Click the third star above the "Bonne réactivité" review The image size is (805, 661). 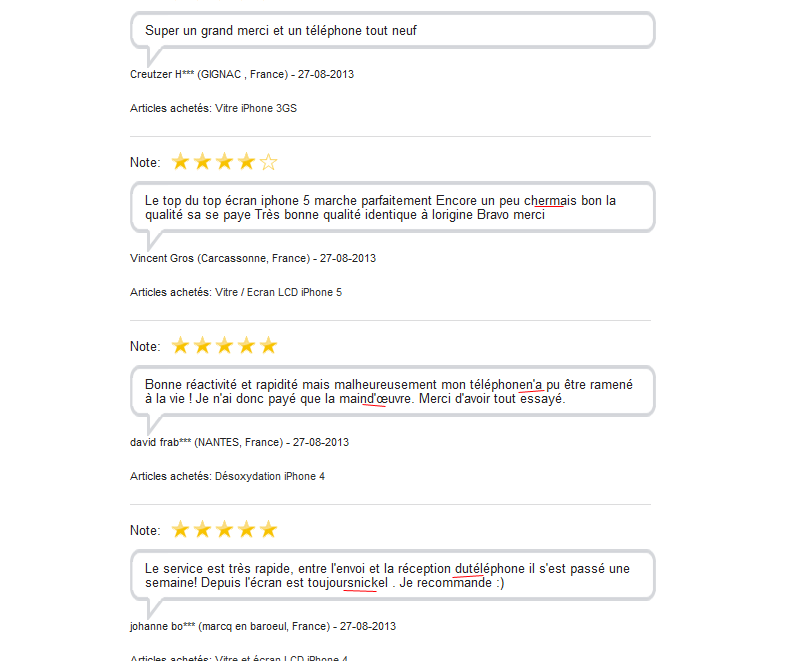[x=224, y=346]
